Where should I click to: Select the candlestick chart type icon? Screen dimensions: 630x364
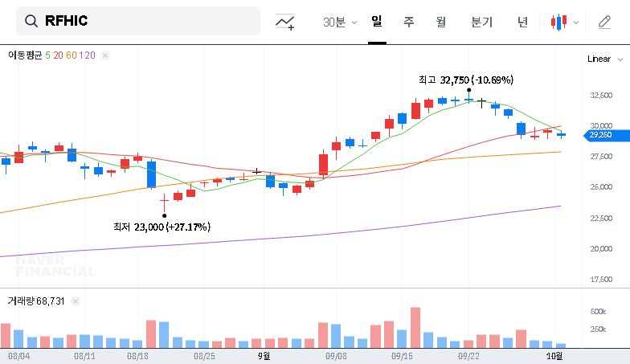[558, 22]
